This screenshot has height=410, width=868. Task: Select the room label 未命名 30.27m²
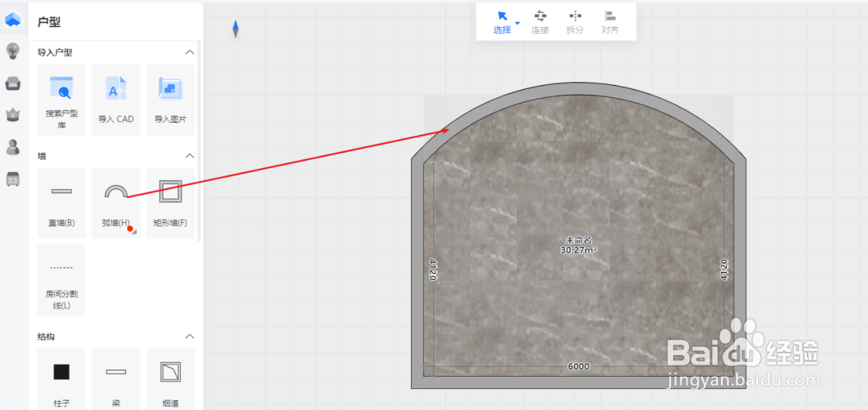tap(578, 245)
